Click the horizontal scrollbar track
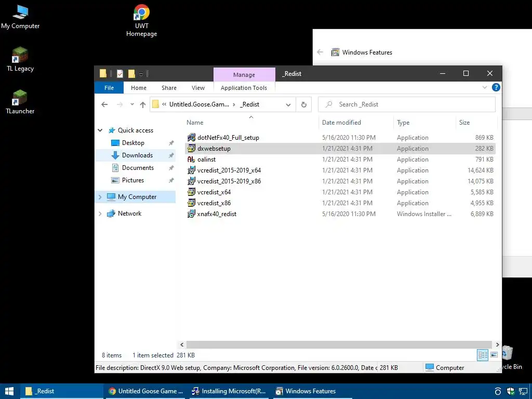 pyautogui.click(x=339, y=344)
